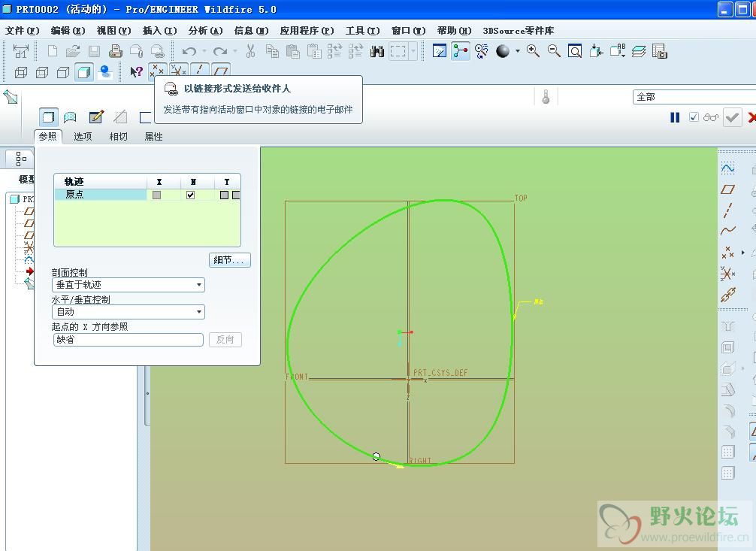Click the glasses Preview icon
The width and height of the screenshot is (756, 551).
tap(711, 117)
